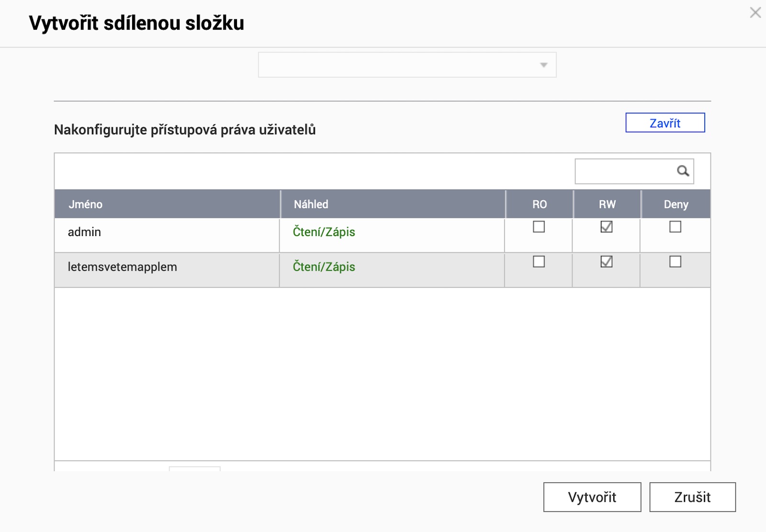This screenshot has height=532, width=766.
Task: Close the dialog with X icon
Action: coord(755,12)
